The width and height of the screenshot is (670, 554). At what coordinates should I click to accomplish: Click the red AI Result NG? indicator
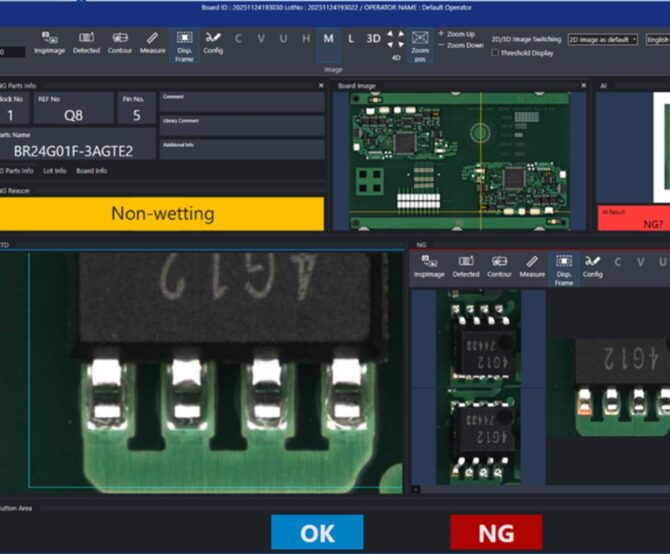pos(634,218)
